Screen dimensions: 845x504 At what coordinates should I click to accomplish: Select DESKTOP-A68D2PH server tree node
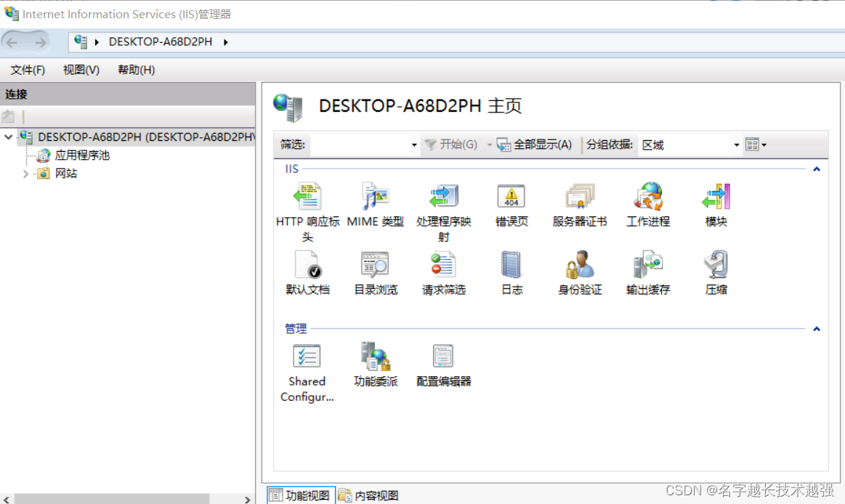click(145, 137)
